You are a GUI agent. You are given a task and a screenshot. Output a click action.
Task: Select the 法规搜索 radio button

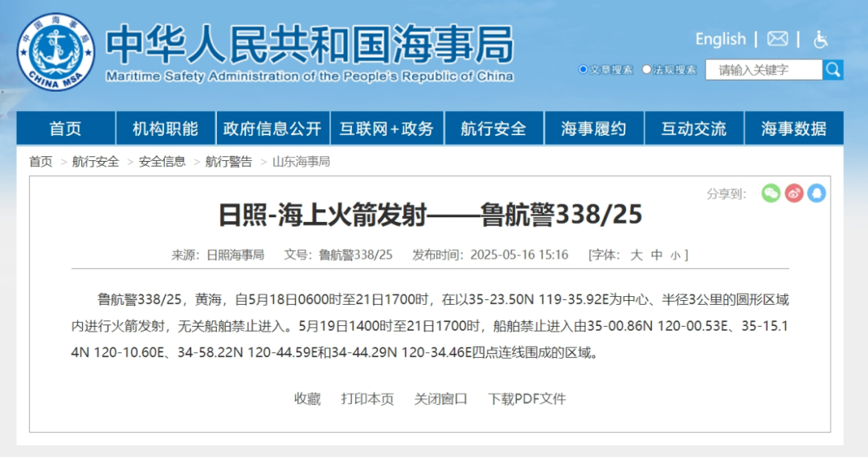(x=646, y=69)
